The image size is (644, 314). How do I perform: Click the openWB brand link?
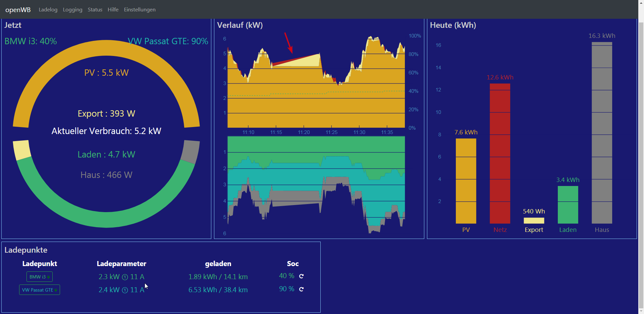(18, 10)
